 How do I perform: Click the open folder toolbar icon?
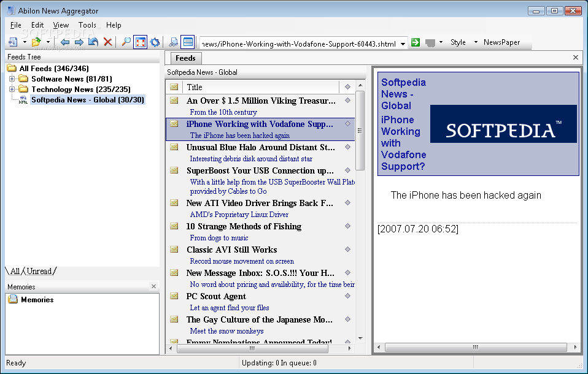click(x=36, y=42)
